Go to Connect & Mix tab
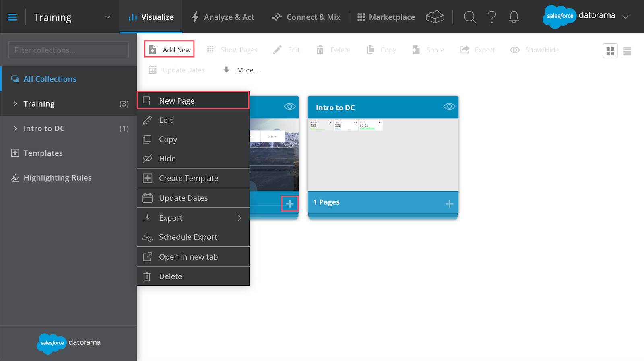Image resolution: width=644 pixels, height=361 pixels. pos(306,17)
